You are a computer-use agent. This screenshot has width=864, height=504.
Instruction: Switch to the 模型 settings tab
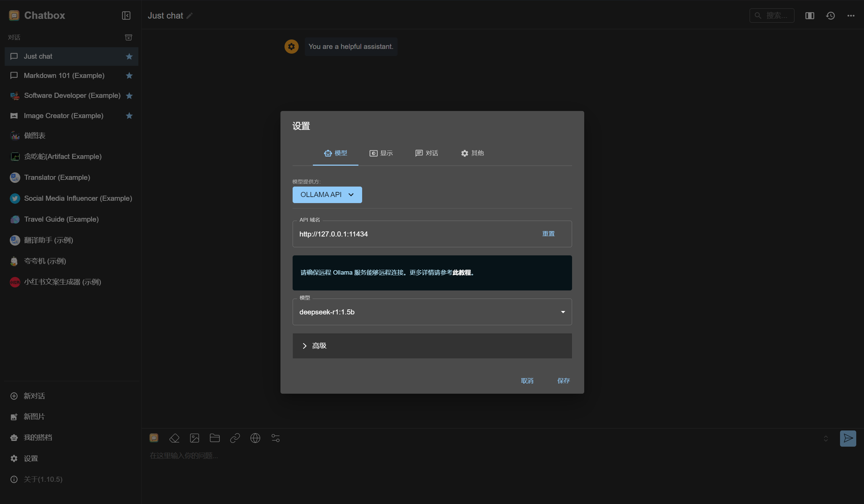click(x=335, y=153)
